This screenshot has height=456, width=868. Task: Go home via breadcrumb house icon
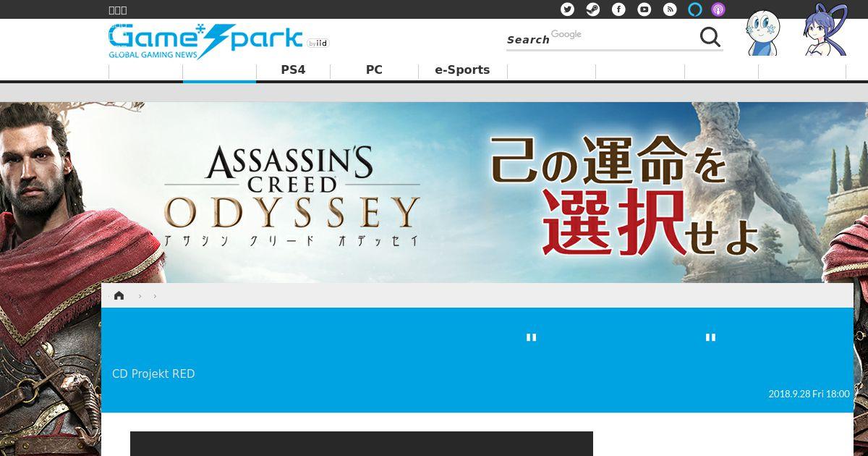pyautogui.click(x=119, y=295)
